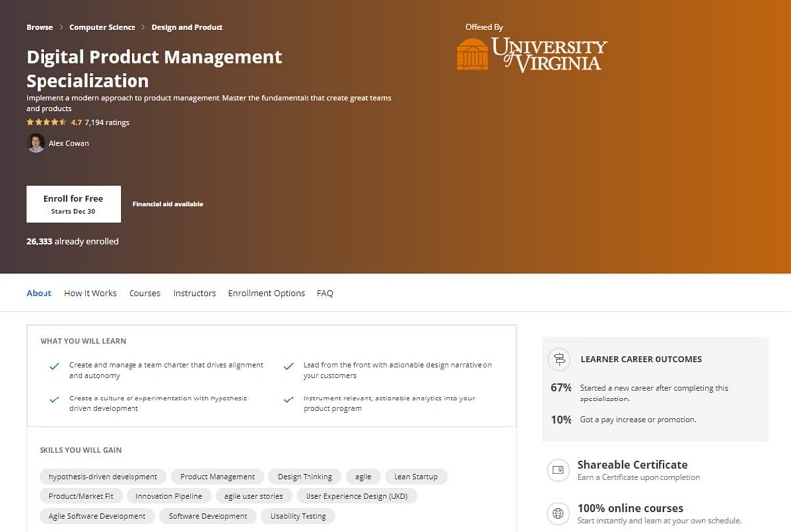Click the agile skill tag
791x532 pixels.
363,476
